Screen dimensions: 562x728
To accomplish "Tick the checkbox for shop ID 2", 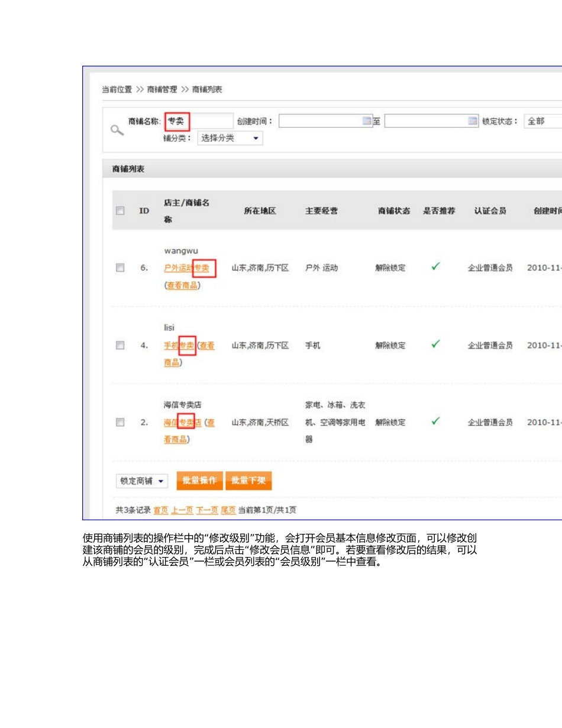I will [x=120, y=422].
